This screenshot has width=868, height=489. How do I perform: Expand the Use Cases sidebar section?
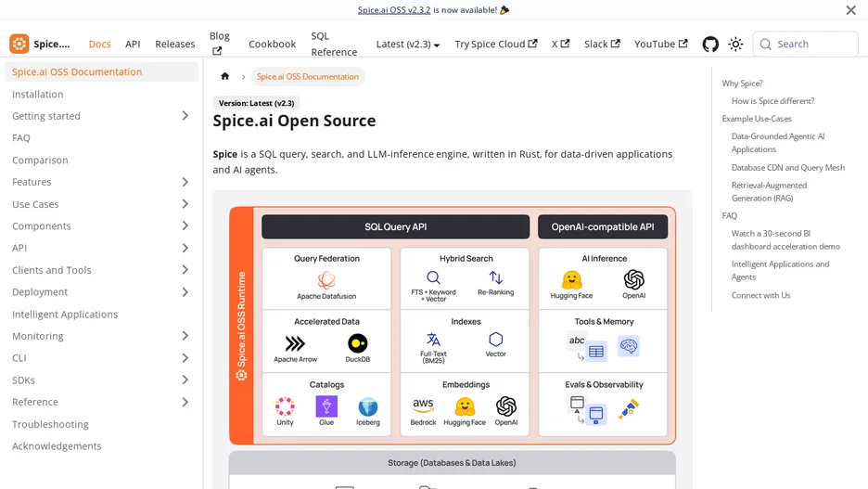pyautogui.click(x=185, y=204)
